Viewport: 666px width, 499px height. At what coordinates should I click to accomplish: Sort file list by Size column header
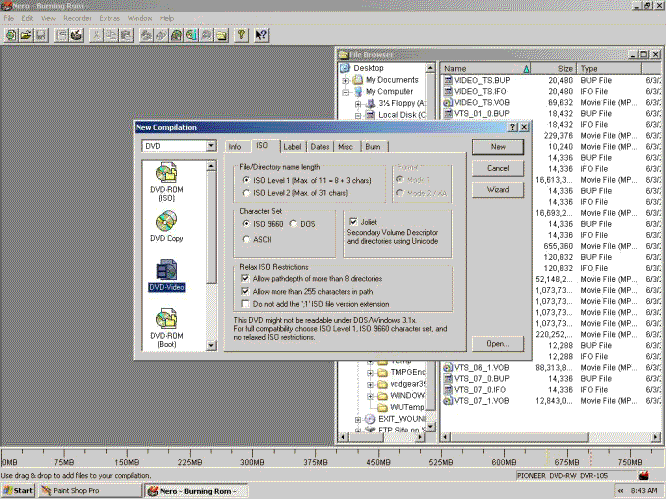click(554, 68)
